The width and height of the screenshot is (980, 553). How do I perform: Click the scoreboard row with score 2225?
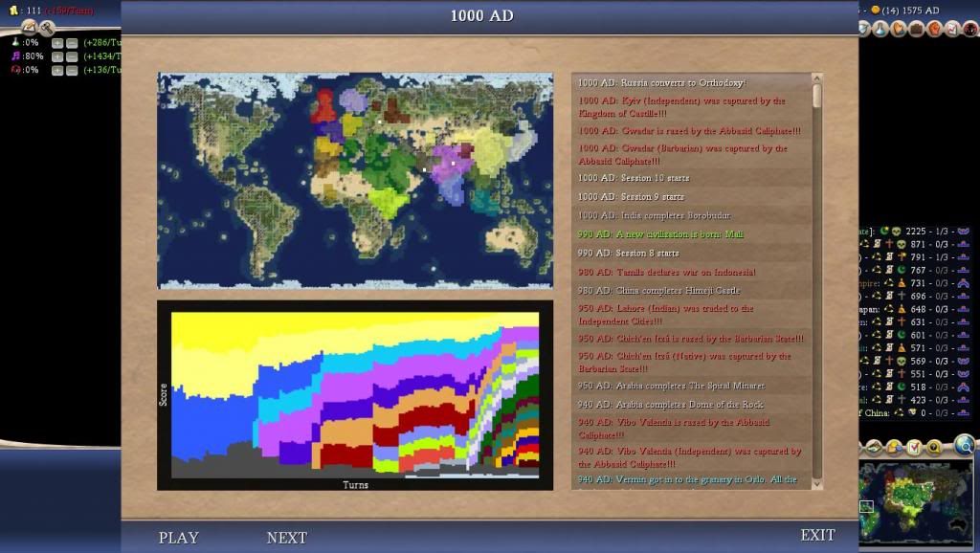[915, 232]
